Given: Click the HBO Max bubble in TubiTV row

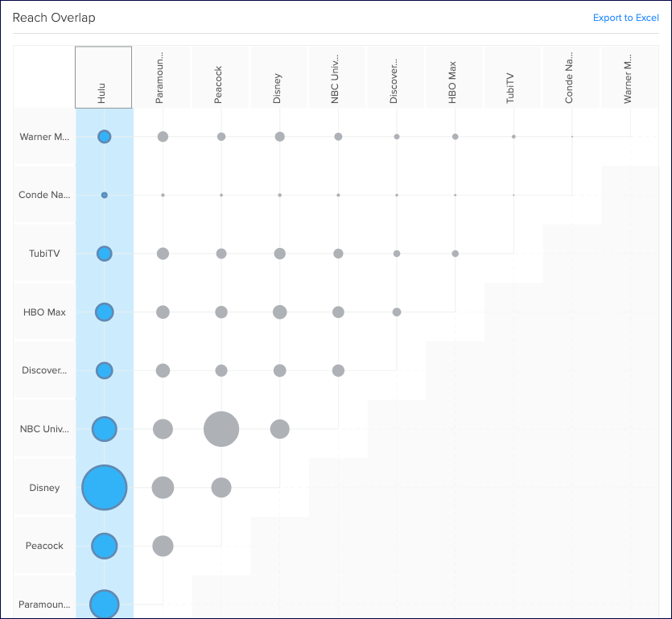Looking at the screenshot, I should (x=456, y=254).
